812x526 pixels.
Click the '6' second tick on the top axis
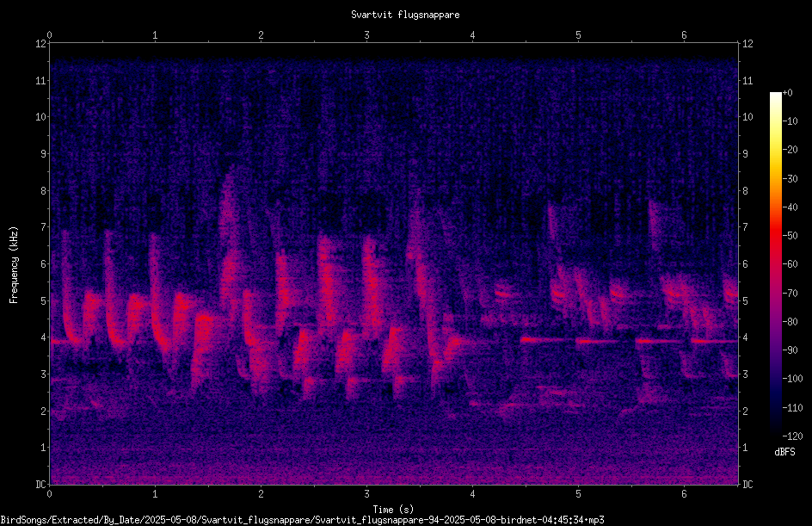684,35
